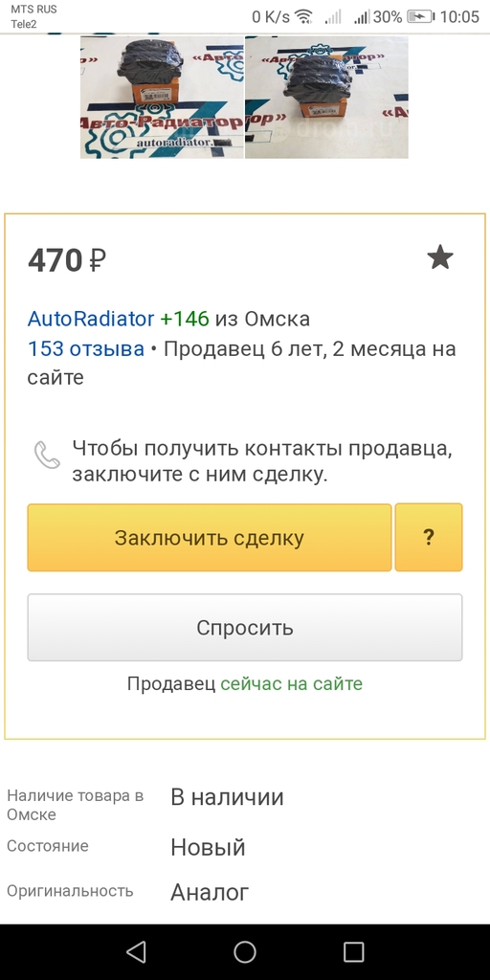This screenshot has height=980, width=490.
Task: Tap the Аналог originality value
Action: coord(210,892)
